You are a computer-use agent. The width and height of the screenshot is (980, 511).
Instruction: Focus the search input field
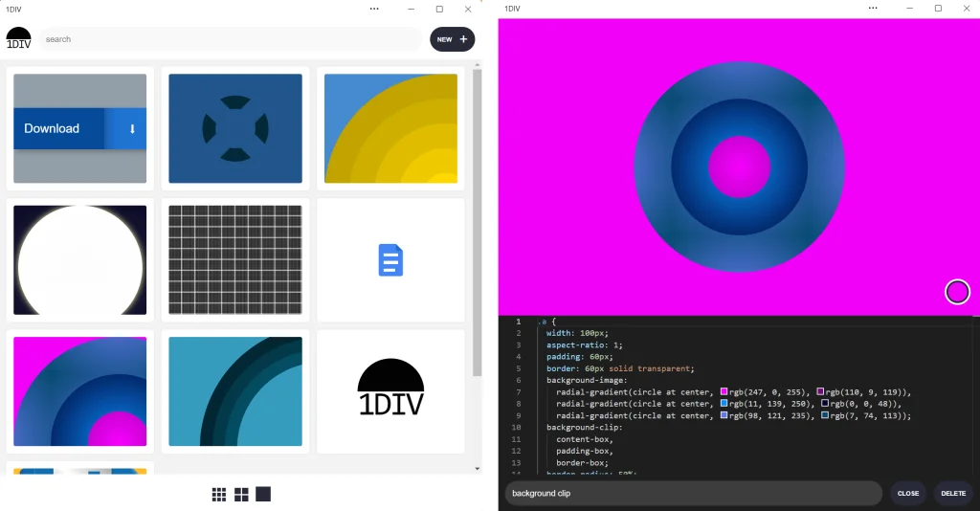click(230, 39)
